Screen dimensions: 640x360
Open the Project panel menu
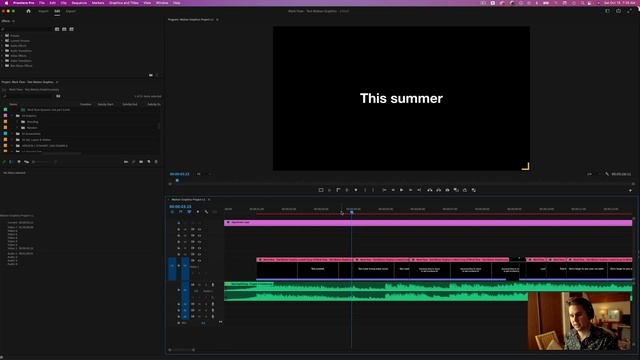tap(57, 82)
